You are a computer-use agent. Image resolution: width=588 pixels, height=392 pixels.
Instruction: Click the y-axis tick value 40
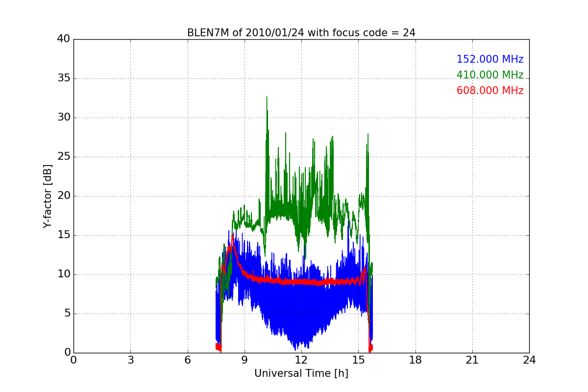[x=64, y=39]
